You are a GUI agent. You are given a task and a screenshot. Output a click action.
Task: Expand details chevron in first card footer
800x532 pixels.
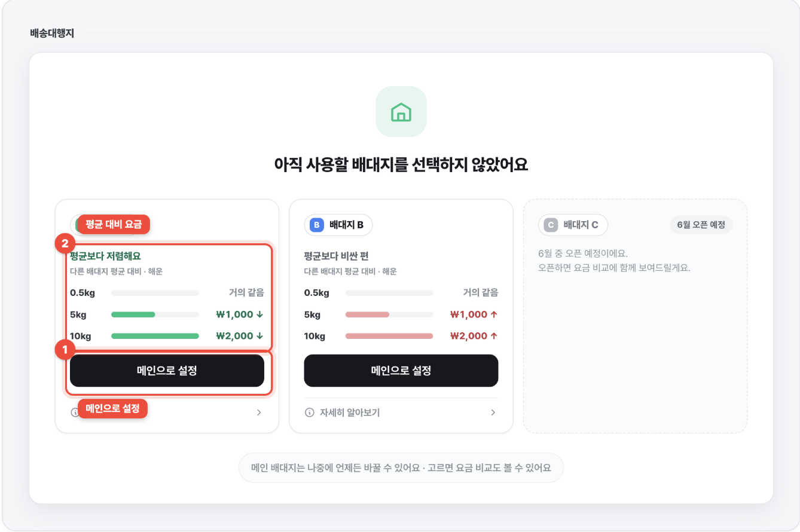[x=259, y=412]
